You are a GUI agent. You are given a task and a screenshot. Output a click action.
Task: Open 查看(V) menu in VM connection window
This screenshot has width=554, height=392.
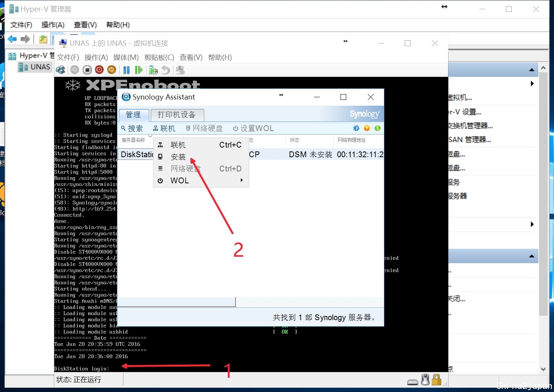tap(191, 57)
